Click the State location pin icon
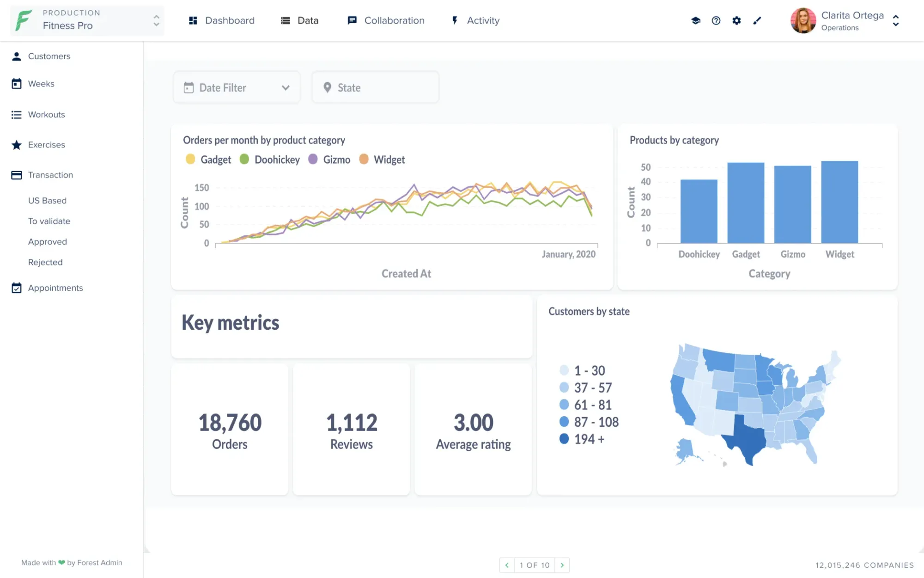The image size is (924, 578). click(x=327, y=87)
